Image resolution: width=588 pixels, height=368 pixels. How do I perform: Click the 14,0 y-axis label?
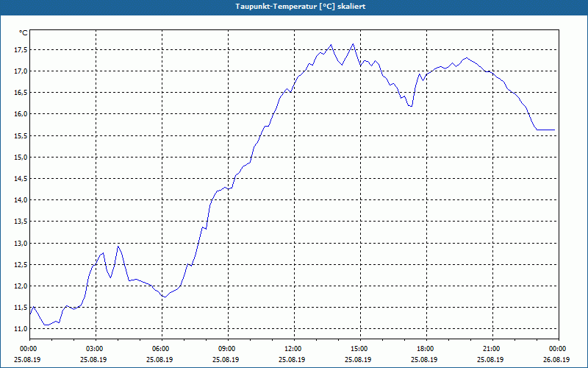point(21,200)
